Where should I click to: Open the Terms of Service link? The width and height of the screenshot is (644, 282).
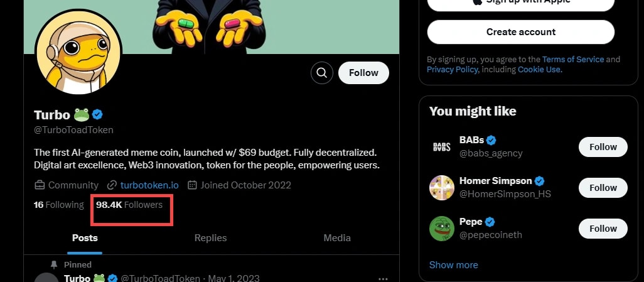pyautogui.click(x=572, y=59)
